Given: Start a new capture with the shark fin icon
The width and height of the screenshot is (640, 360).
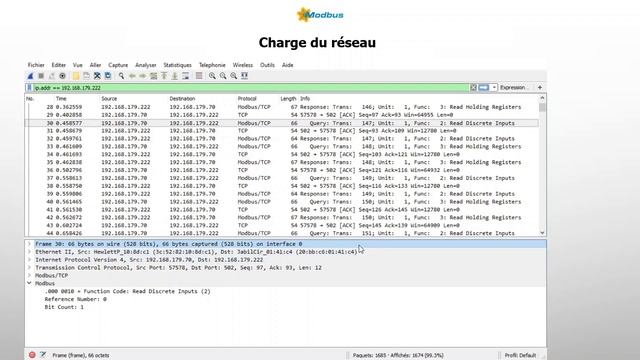Looking at the screenshot, I should pos(30,76).
